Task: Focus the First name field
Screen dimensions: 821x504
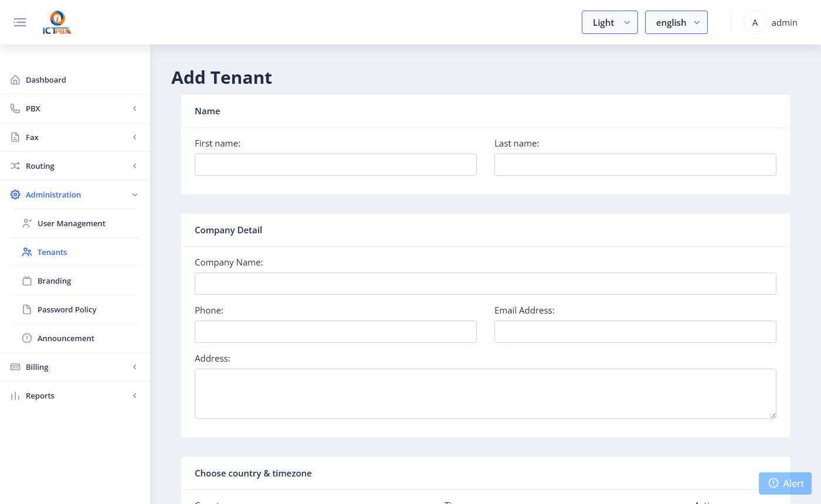Action: tap(335, 165)
